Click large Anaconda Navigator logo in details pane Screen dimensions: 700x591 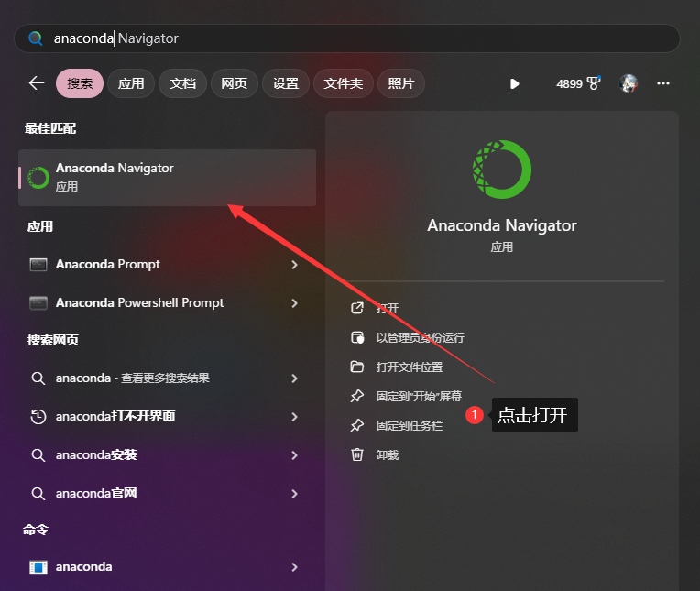click(502, 170)
